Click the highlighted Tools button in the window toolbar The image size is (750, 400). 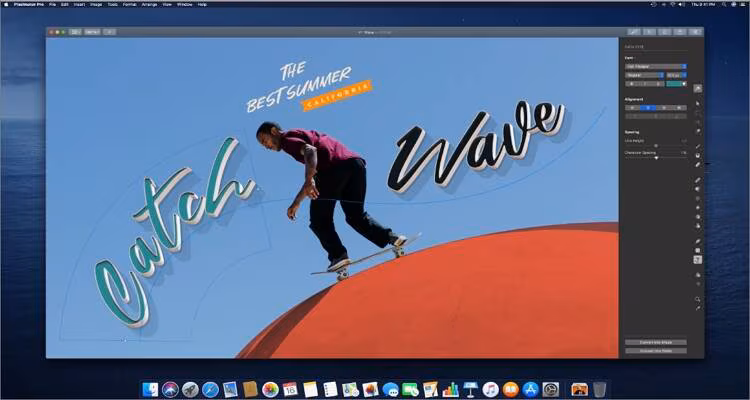(x=634, y=32)
